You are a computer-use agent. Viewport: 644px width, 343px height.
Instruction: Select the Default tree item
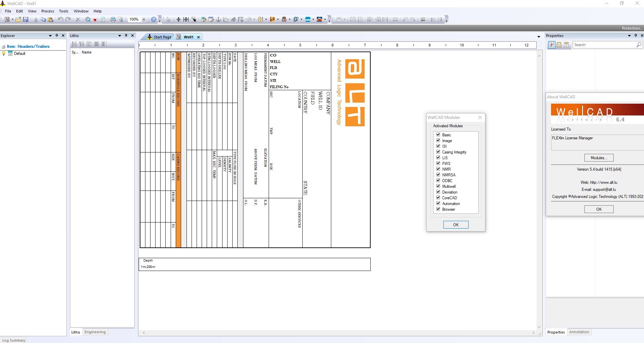[x=20, y=54]
